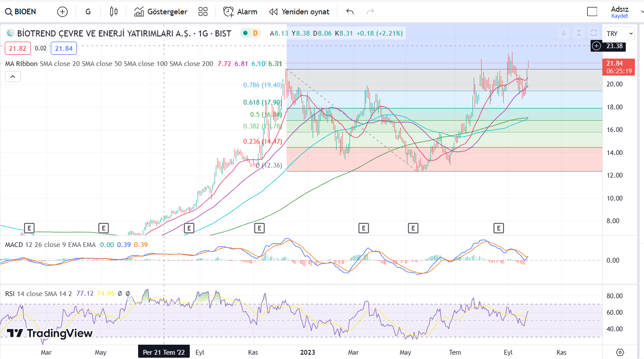Click the +0.18 (+2.21%) change value
This screenshot has height=359, width=644.
click(x=380, y=33)
